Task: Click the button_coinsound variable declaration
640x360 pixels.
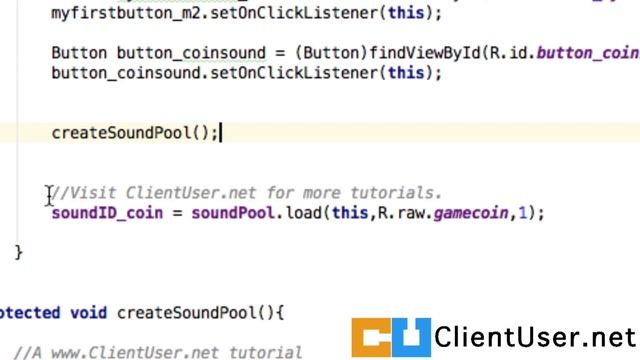Action: pos(191,53)
